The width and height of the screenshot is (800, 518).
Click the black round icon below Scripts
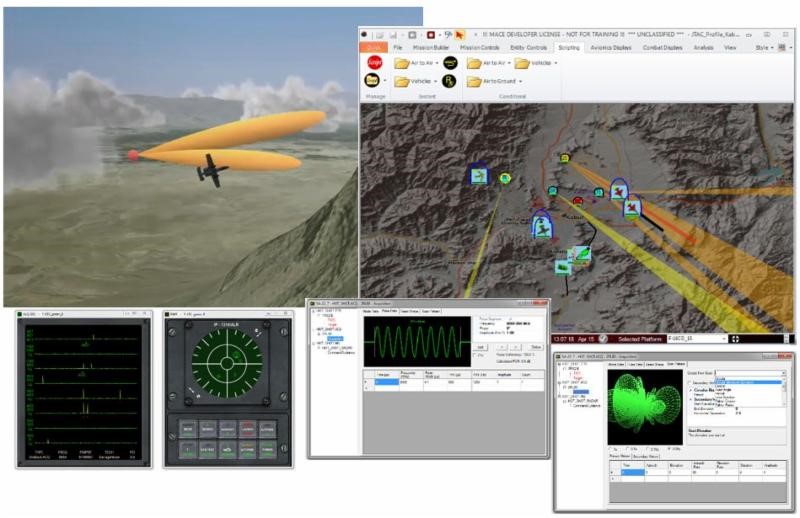click(x=372, y=80)
